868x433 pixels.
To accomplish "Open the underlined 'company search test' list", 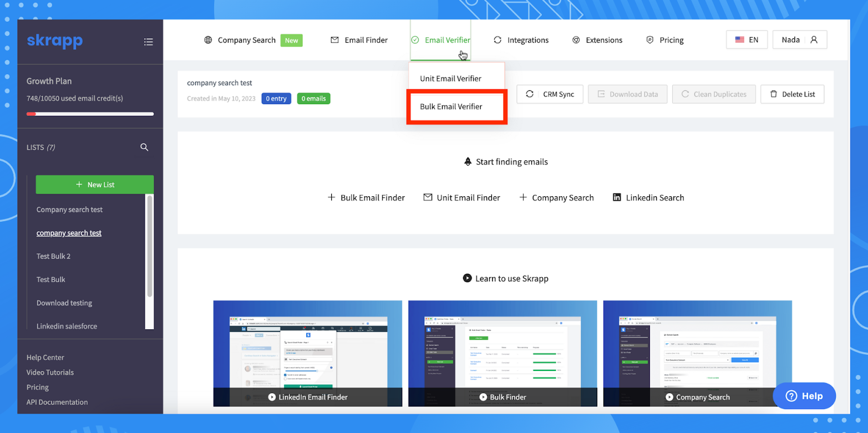I will point(69,233).
